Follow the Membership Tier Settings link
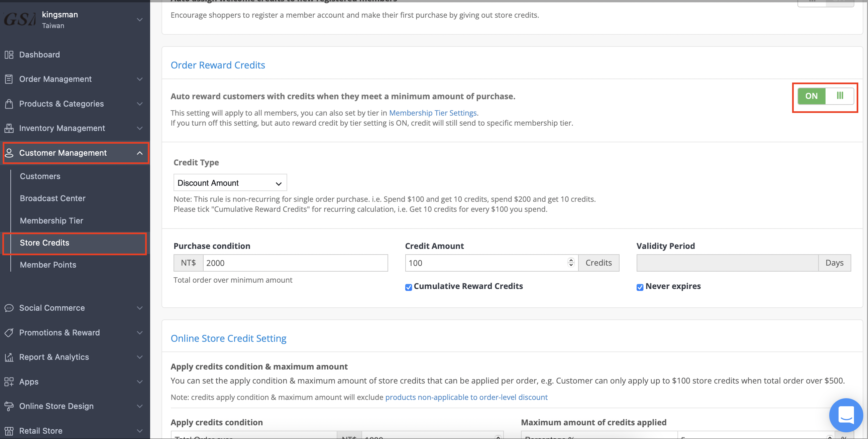 pyautogui.click(x=433, y=113)
